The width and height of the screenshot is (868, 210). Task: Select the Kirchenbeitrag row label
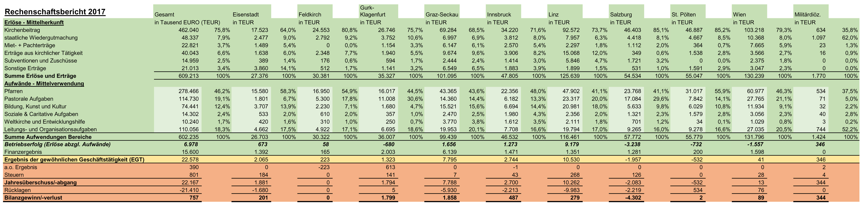[22, 30]
